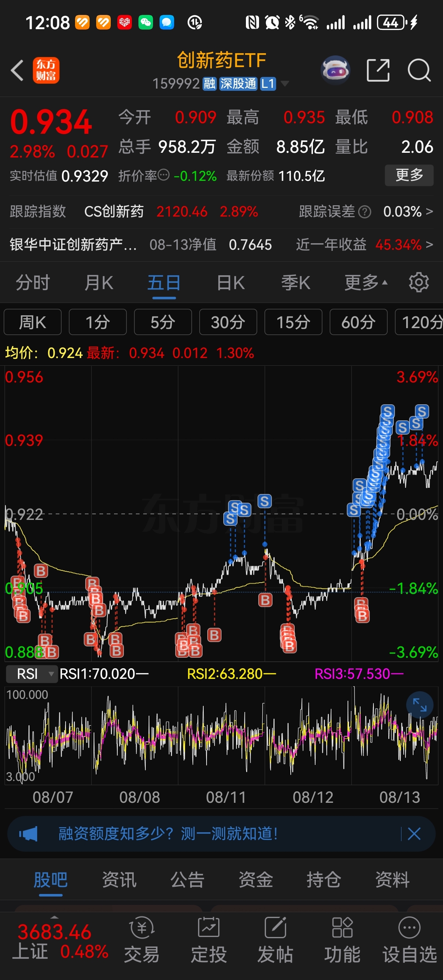This screenshot has width=443, height=980.
Task: Tap the 0.934 current price
Action: coord(51,122)
